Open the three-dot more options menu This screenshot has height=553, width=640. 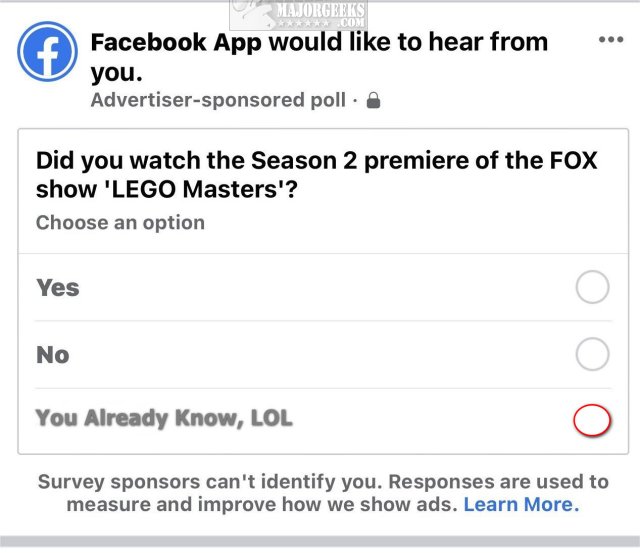(611, 40)
